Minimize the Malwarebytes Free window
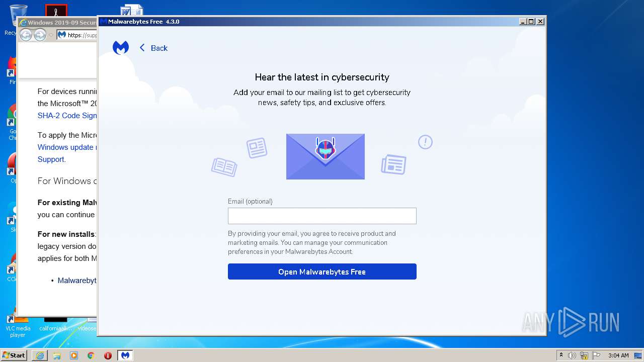The image size is (644, 362). 523,22
